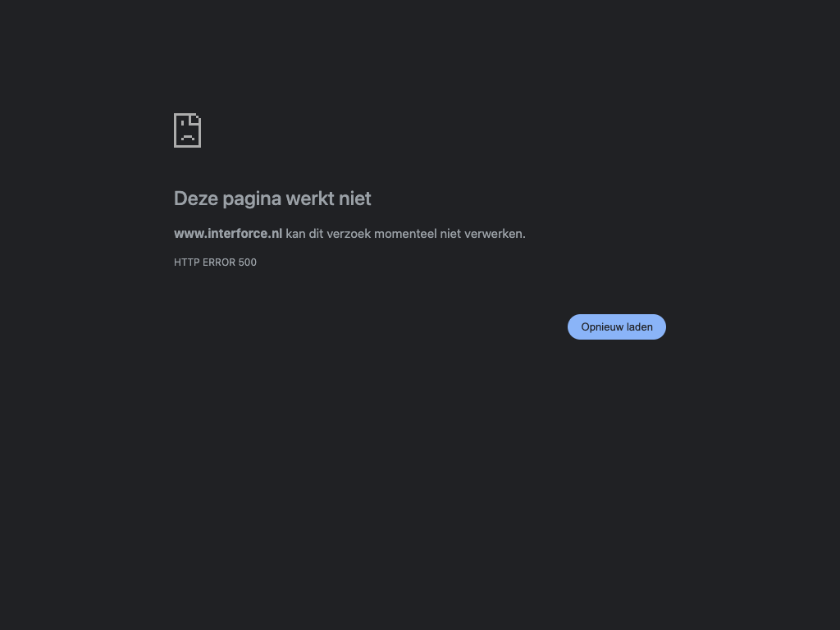Click the number '500' in the error code
Viewport: 840px width, 630px height.
[248, 262]
